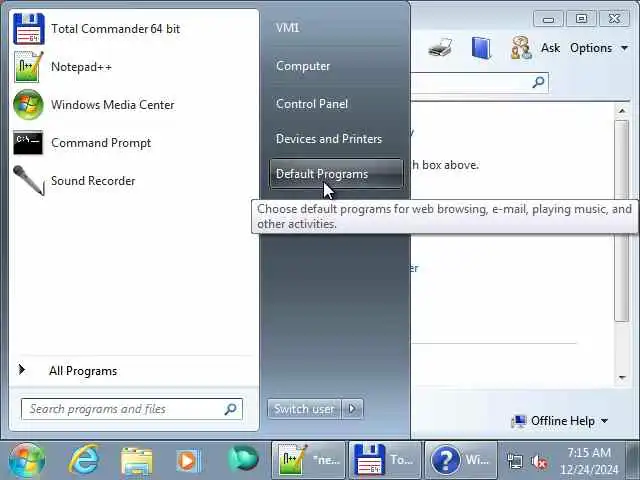Click the Windows Start orb
This screenshot has height=480, width=640.
tap(27, 461)
